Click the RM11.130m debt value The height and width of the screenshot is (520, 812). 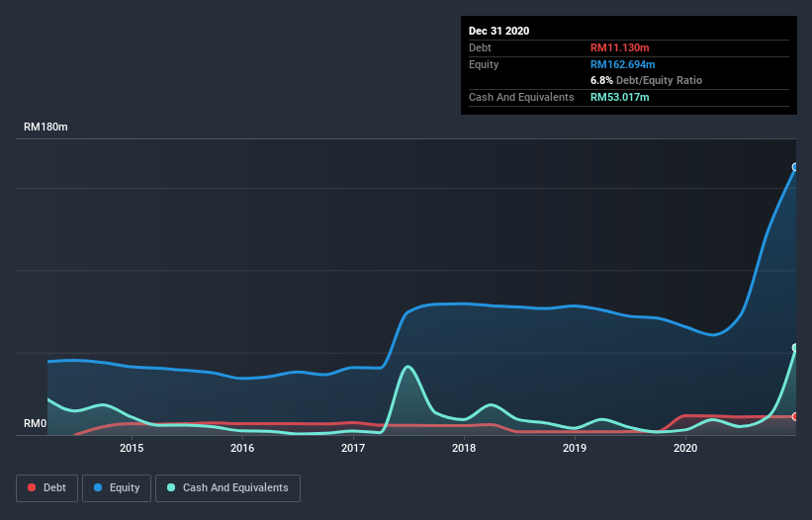pyautogui.click(x=619, y=47)
